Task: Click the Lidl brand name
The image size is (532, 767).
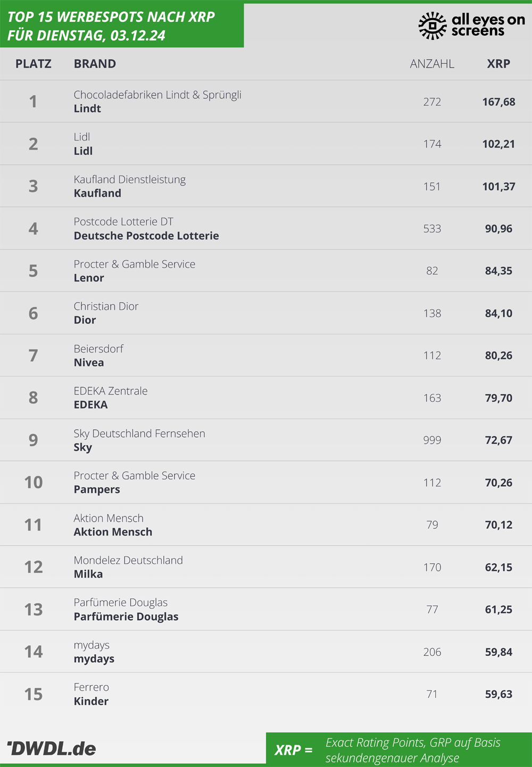Action: (83, 151)
